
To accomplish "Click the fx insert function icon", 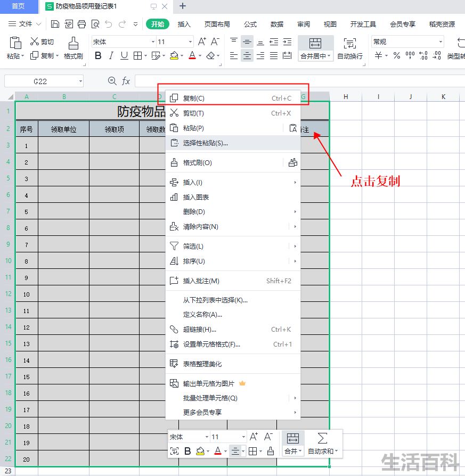I will pos(126,81).
